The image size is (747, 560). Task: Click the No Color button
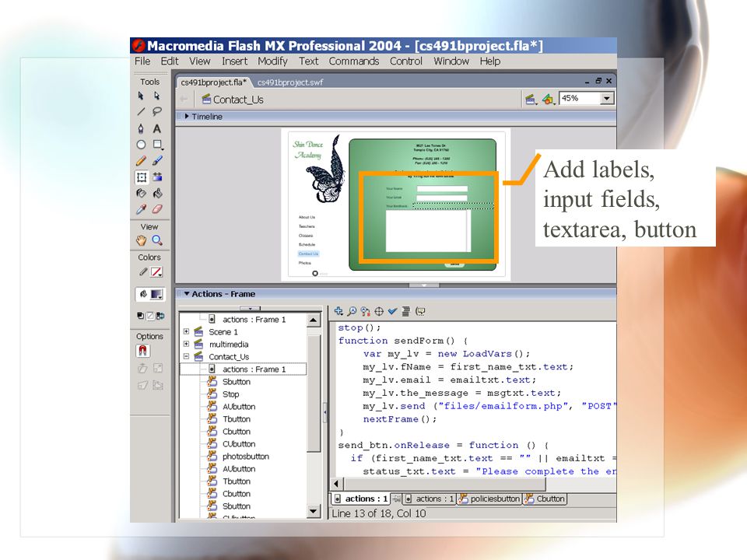[150, 315]
